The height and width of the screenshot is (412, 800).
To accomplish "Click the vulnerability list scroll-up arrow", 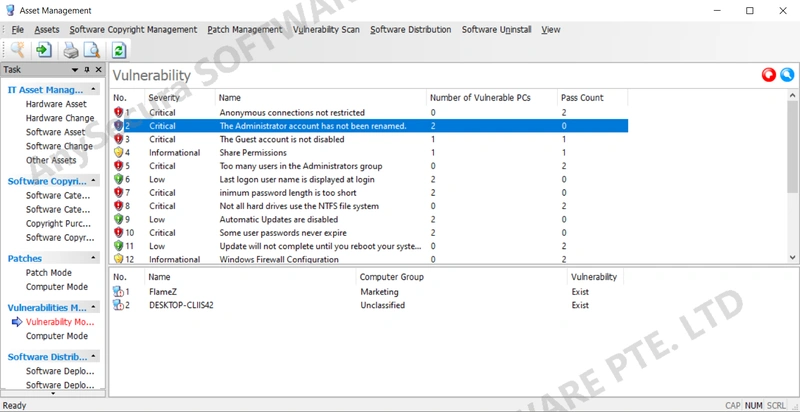I will click(x=793, y=95).
